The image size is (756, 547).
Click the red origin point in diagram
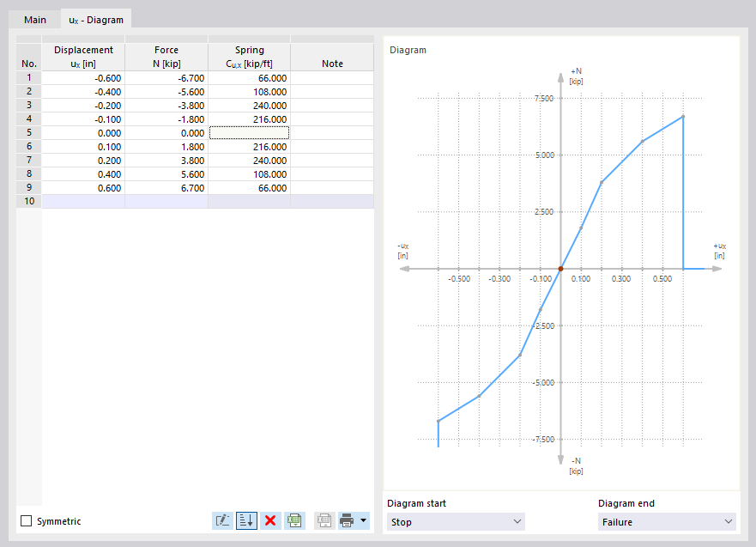560,269
